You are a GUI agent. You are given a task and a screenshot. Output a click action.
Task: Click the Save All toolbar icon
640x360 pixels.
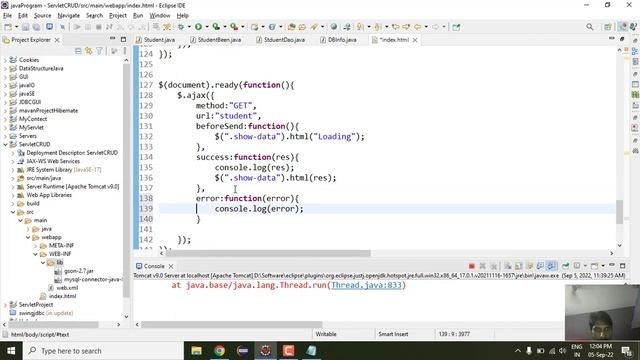coord(36,27)
